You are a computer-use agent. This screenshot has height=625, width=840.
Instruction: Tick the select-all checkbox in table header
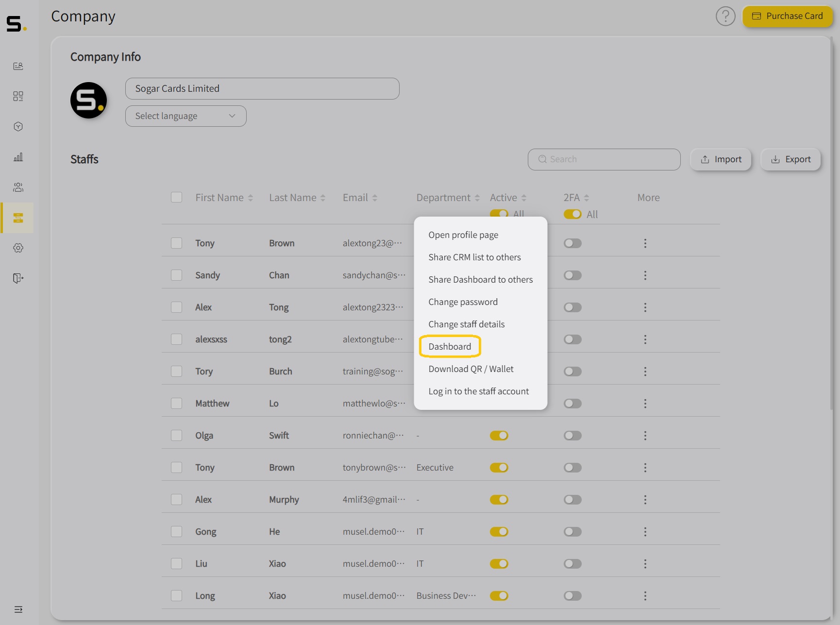point(176,197)
